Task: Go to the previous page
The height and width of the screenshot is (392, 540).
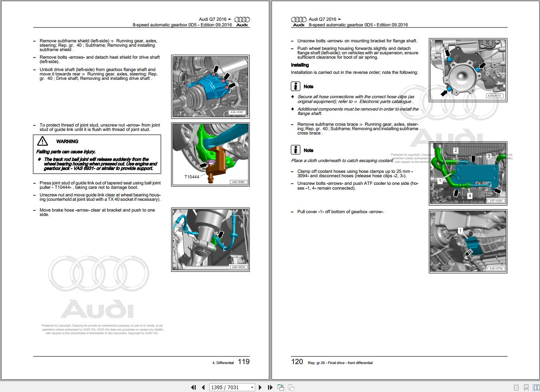Action: 203,387
